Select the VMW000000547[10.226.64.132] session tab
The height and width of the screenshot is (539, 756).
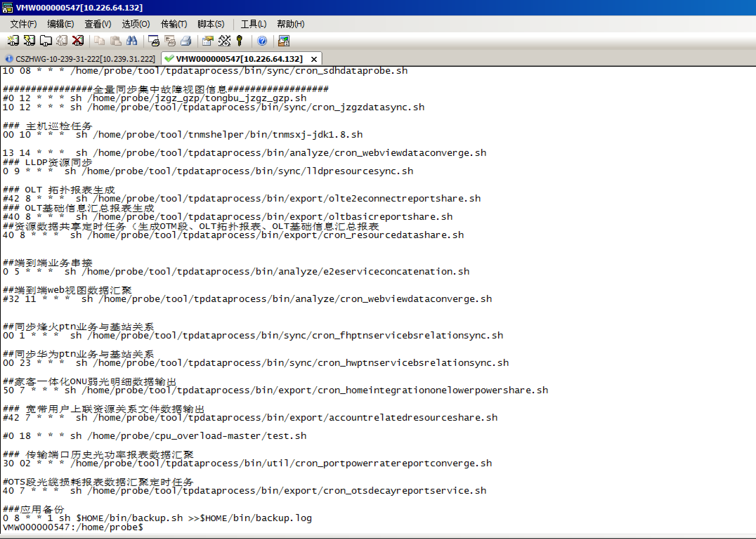click(x=241, y=59)
